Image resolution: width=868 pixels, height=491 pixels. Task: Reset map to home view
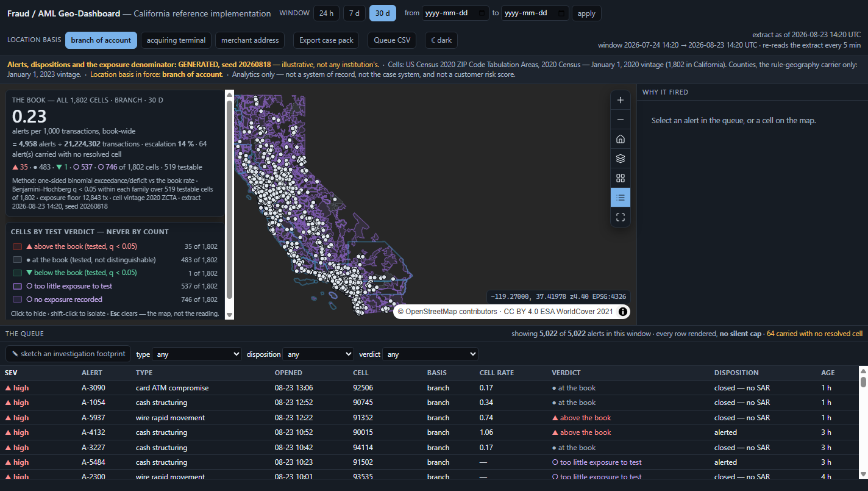point(621,139)
